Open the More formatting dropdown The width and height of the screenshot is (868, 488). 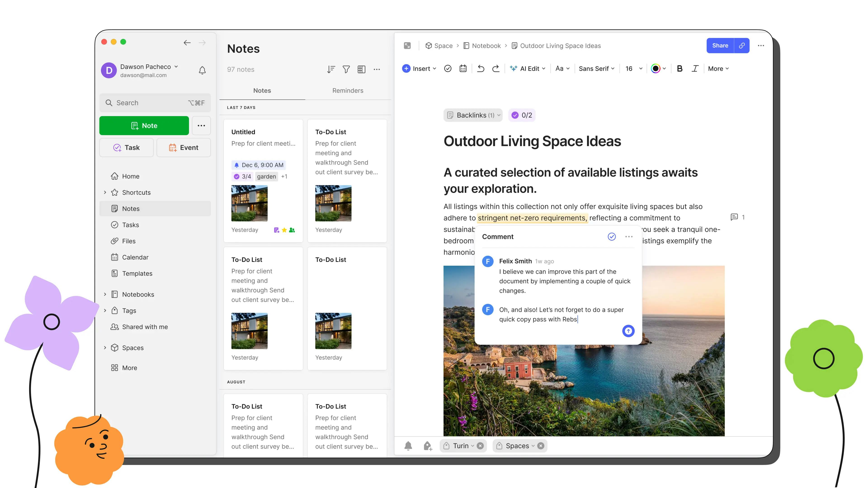tap(718, 69)
